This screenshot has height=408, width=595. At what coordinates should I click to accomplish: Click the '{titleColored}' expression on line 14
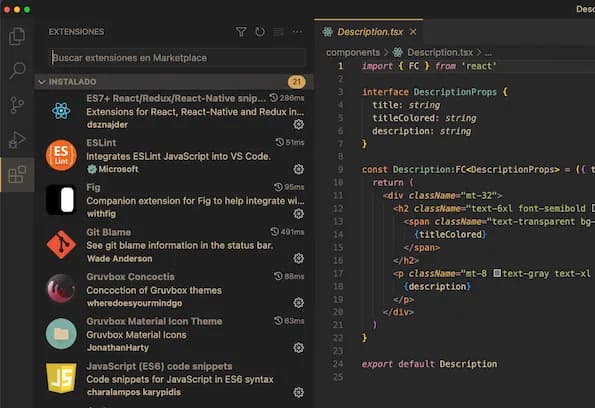[450, 235]
